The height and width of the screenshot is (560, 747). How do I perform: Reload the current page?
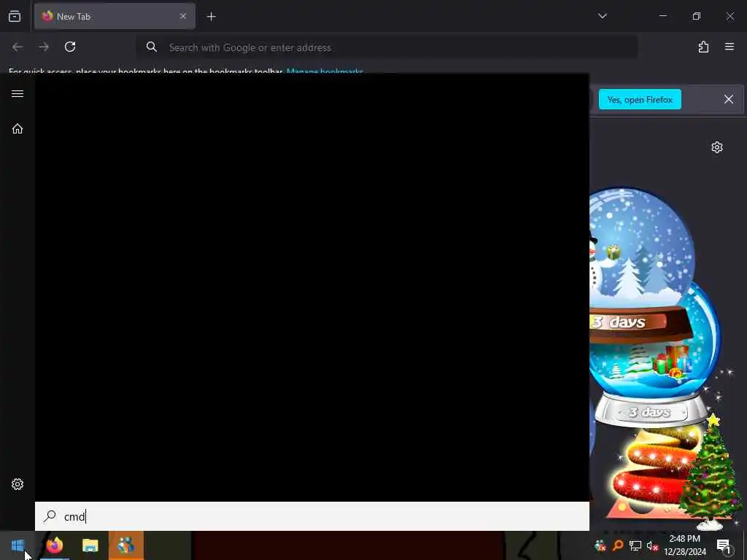(x=70, y=47)
